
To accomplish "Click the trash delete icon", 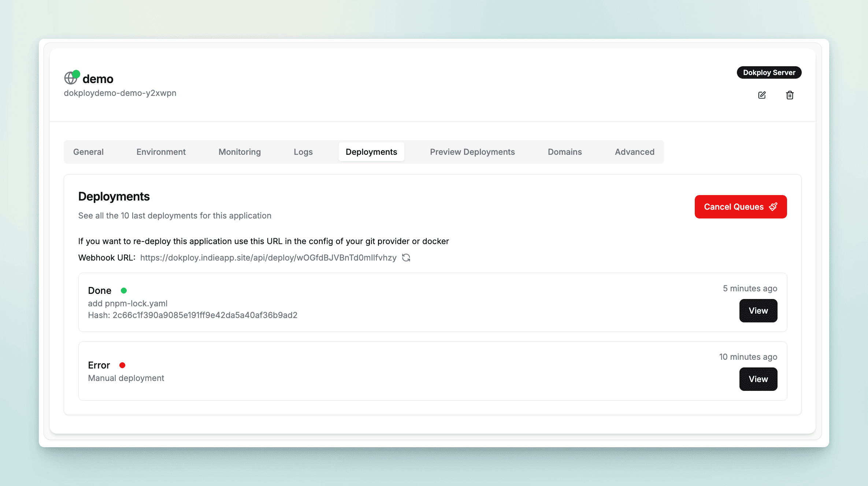I will coord(790,95).
